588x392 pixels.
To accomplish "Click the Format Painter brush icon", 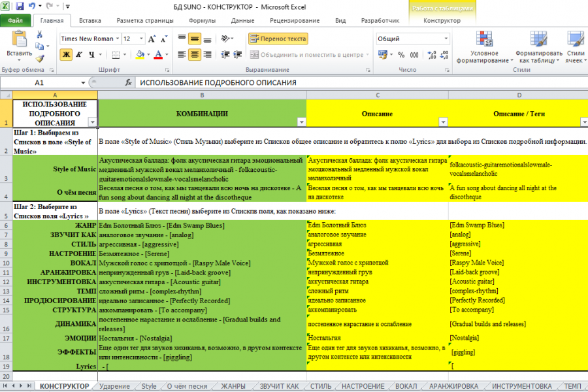I will click(40, 58).
